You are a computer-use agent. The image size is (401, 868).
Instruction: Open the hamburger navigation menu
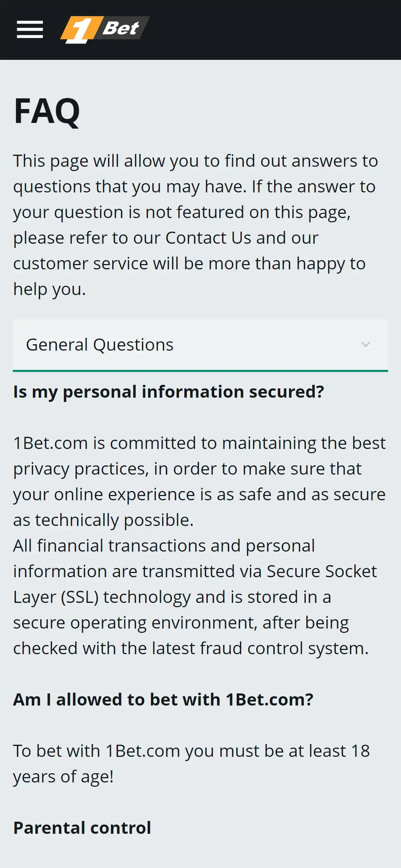[x=30, y=29]
